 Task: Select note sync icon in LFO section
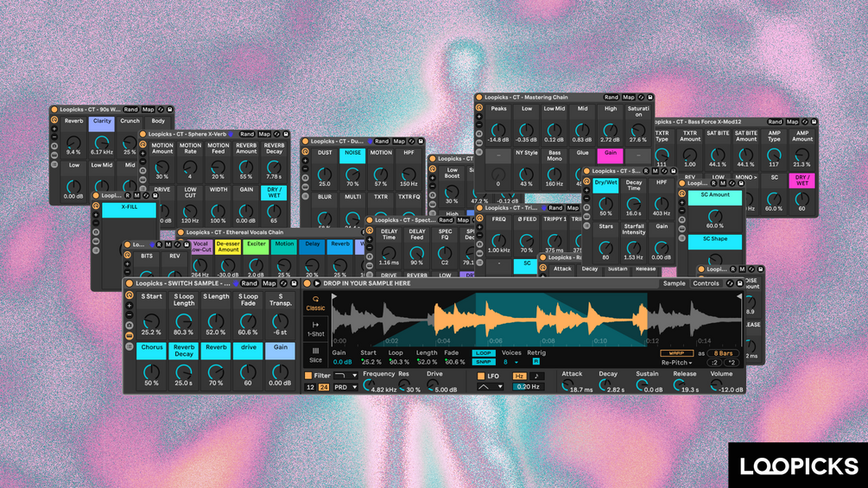535,377
